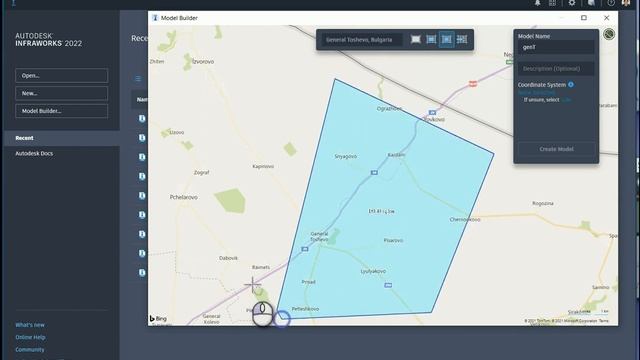Click the Coordinate System info icon
The height and width of the screenshot is (360, 640).
[x=571, y=84]
